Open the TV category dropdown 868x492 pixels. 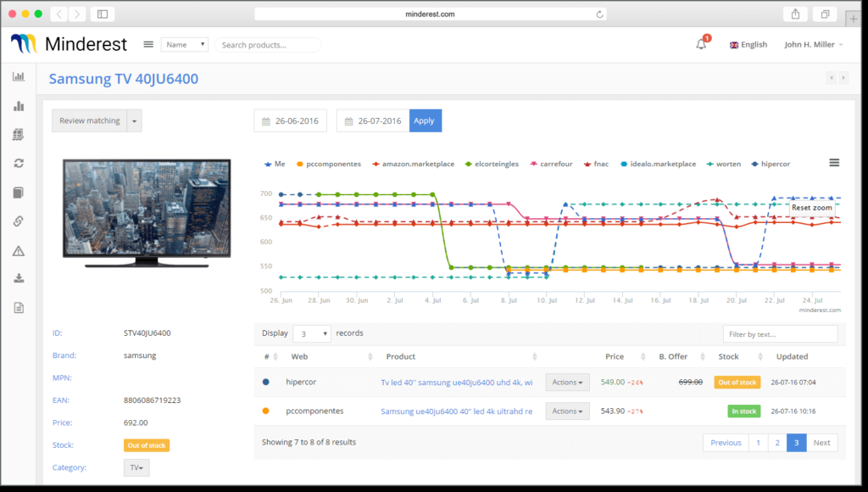(x=136, y=467)
